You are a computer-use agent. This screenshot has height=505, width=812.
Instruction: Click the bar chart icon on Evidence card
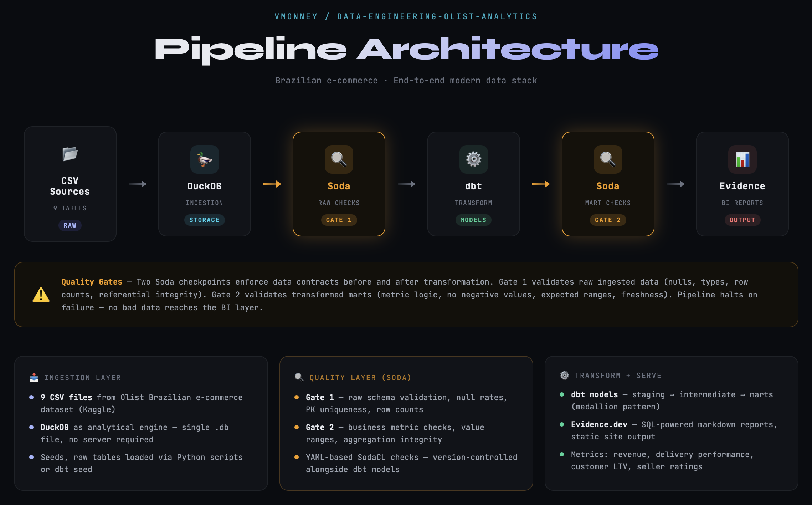coord(742,159)
